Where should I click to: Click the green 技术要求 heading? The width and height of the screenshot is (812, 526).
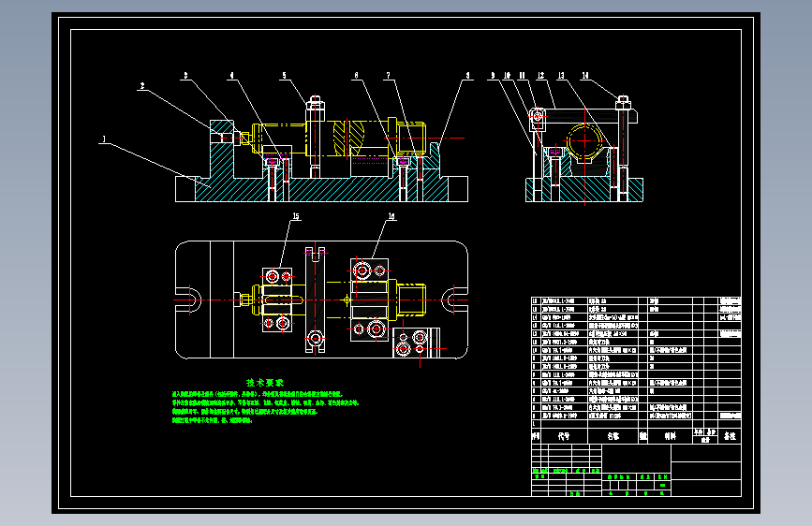[x=265, y=383]
